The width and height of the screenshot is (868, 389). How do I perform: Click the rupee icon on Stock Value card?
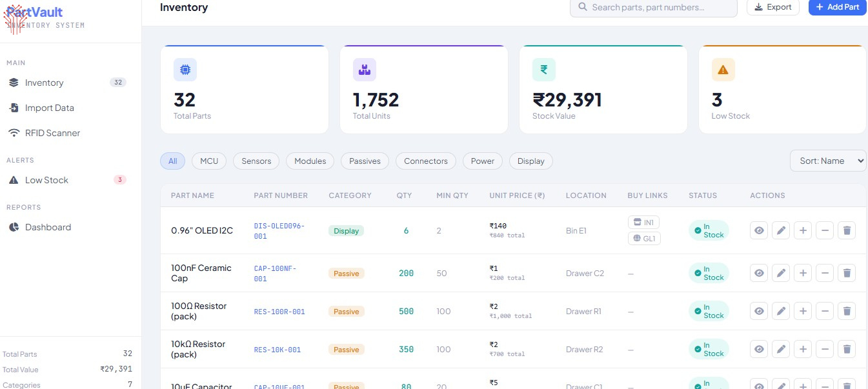(x=544, y=70)
